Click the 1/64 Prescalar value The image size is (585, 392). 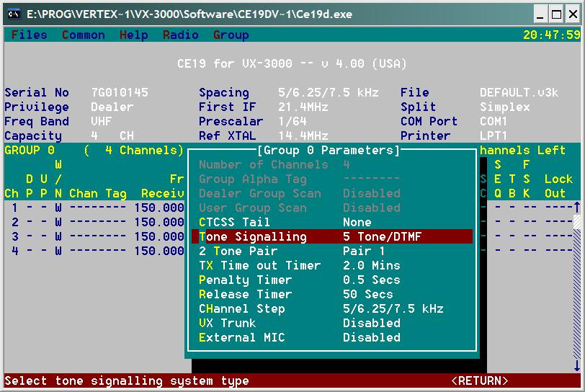292,121
